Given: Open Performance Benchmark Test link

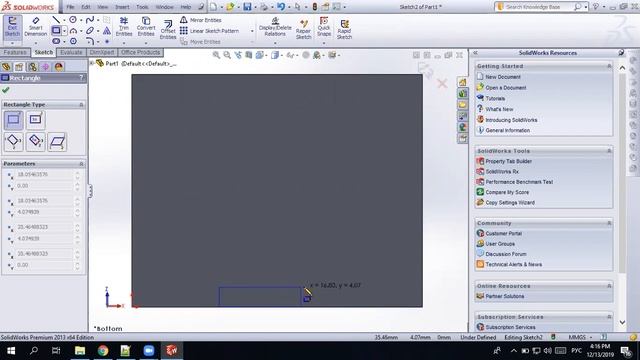Looking at the screenshot, I should (519, 182).
